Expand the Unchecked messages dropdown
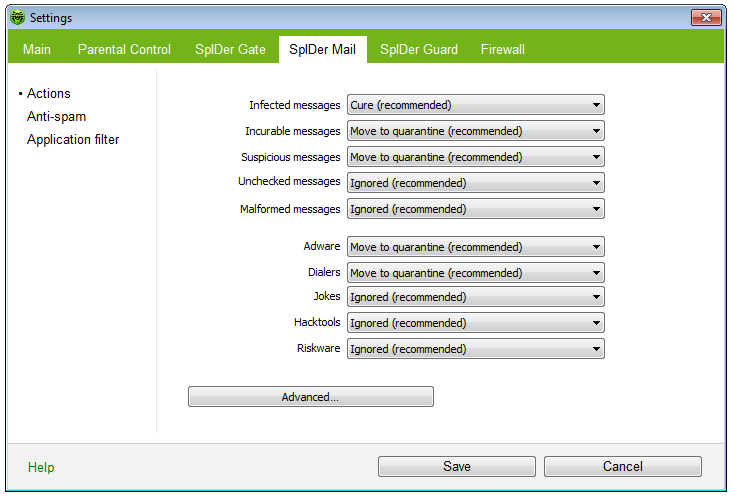732x498 pixels. coord(475,183)
